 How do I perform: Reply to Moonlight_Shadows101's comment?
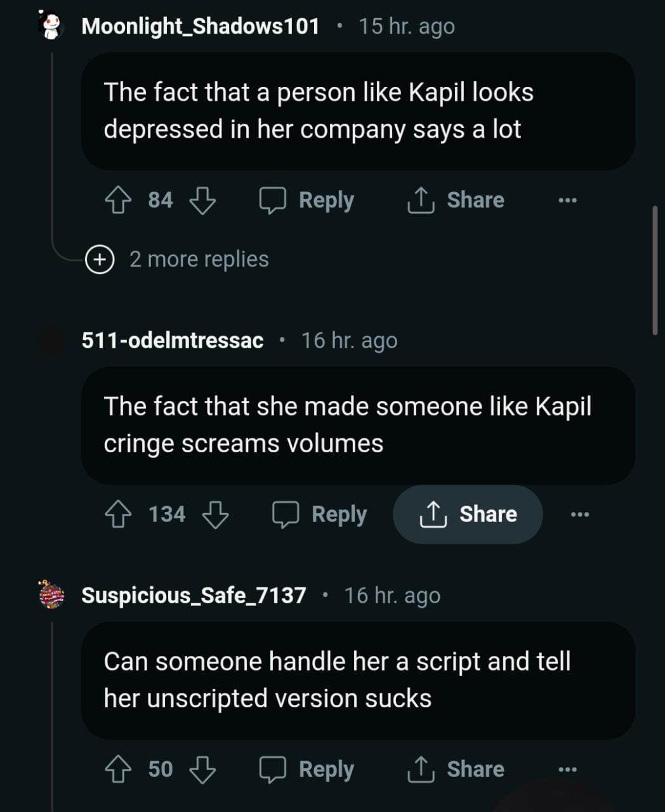[x=307, y=200]
